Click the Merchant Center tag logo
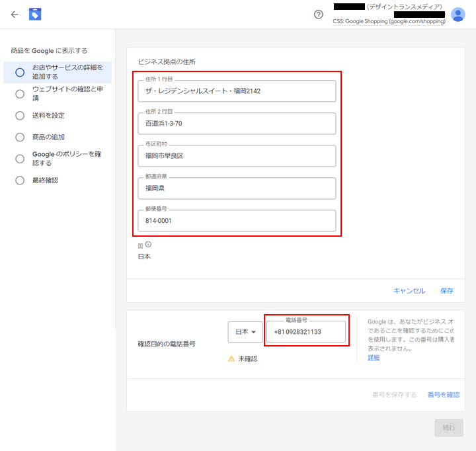 pos(35,14)
